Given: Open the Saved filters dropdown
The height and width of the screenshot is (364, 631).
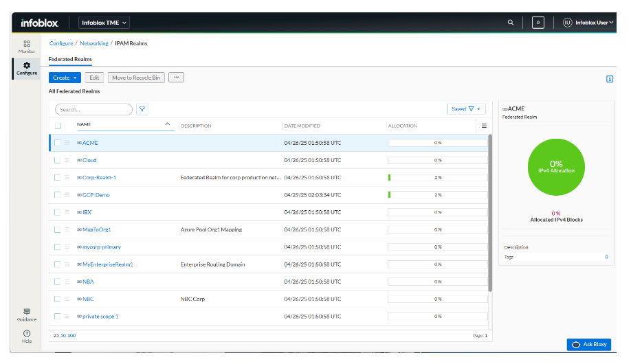Looking at the screenshot, I should click(x=466, y=109).
